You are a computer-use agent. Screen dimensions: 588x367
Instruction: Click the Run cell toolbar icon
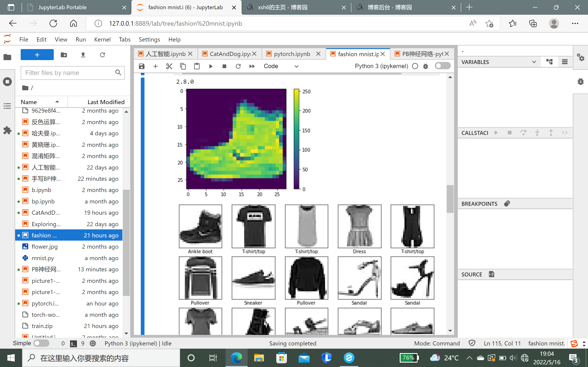[x=210, y=66]
